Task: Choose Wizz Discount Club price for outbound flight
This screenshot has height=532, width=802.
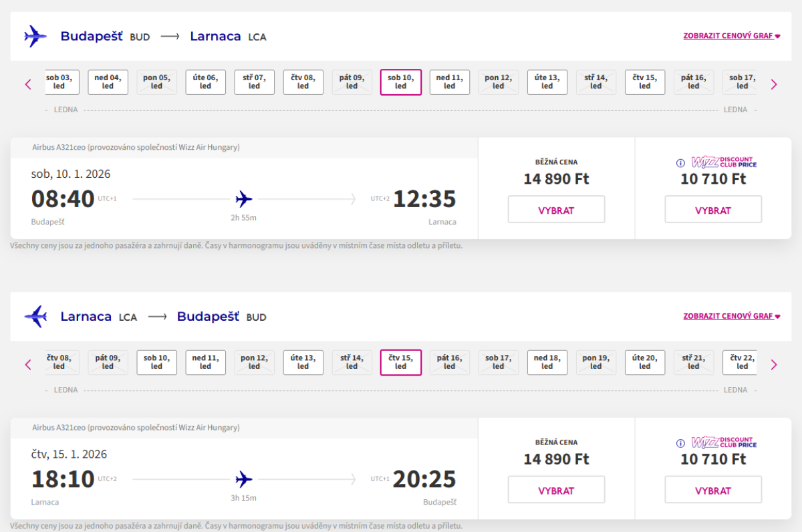Action: pos(712,210)
